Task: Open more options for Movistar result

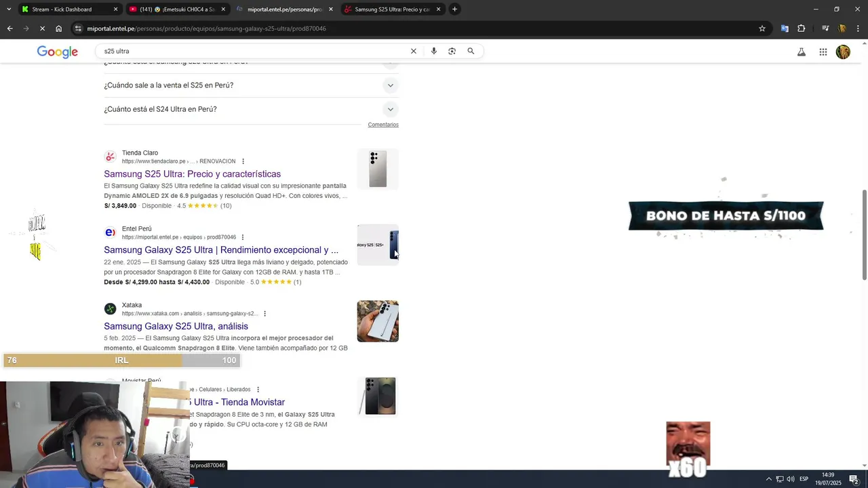Action: click(258, 390)
